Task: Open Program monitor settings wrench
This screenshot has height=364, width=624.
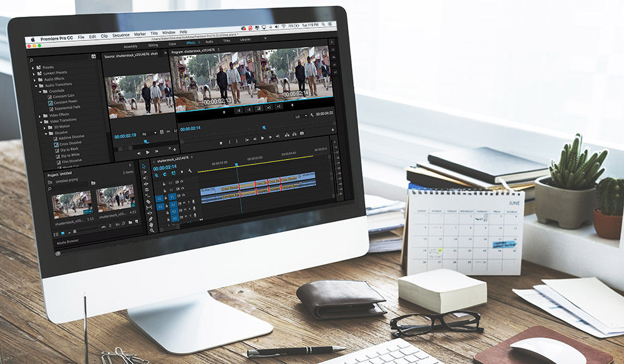Action: 312,115
